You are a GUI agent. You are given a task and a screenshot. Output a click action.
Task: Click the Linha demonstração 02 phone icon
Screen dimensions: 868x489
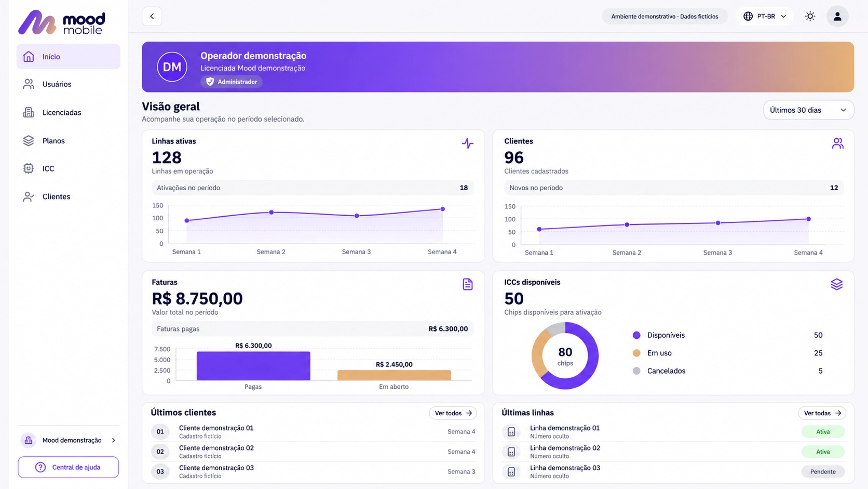pos(511,452)
